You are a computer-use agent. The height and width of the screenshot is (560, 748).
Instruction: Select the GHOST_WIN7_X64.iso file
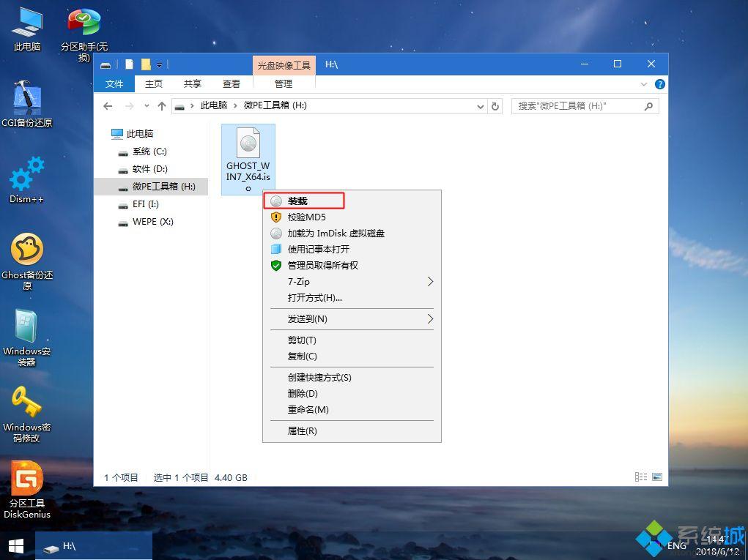(248, 154)
